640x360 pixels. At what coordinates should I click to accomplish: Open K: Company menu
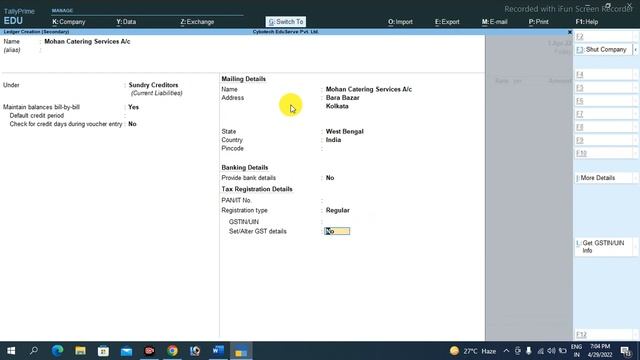coord(69,22)
